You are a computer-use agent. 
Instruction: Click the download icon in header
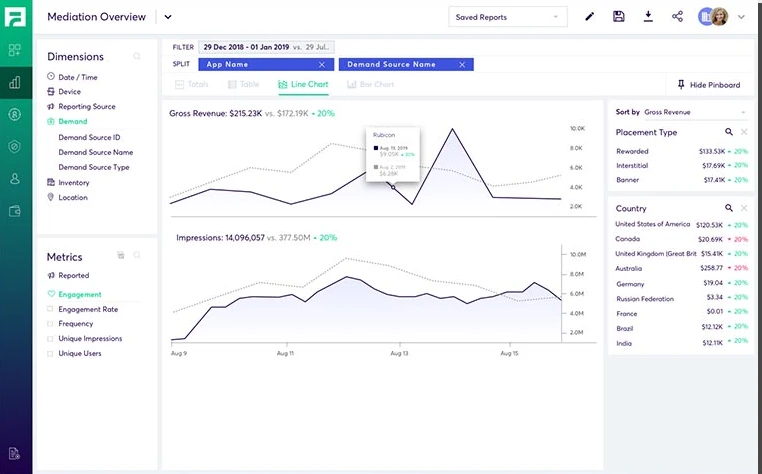pos(648,17)
